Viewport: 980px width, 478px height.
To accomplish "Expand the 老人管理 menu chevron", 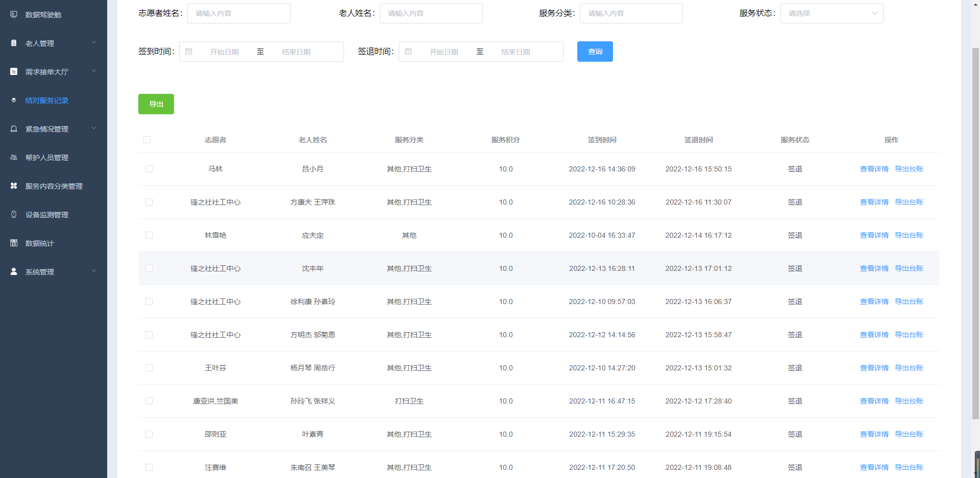I will tap(94, 42).
